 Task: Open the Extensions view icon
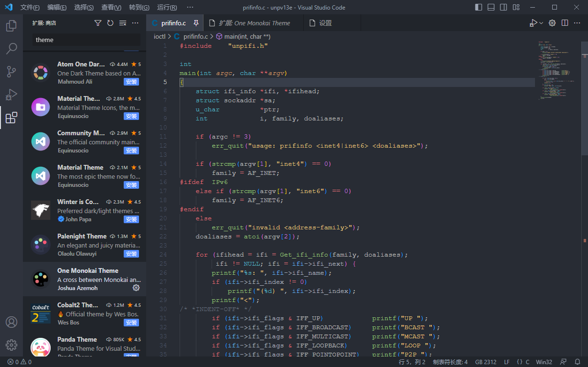point(11,118)
